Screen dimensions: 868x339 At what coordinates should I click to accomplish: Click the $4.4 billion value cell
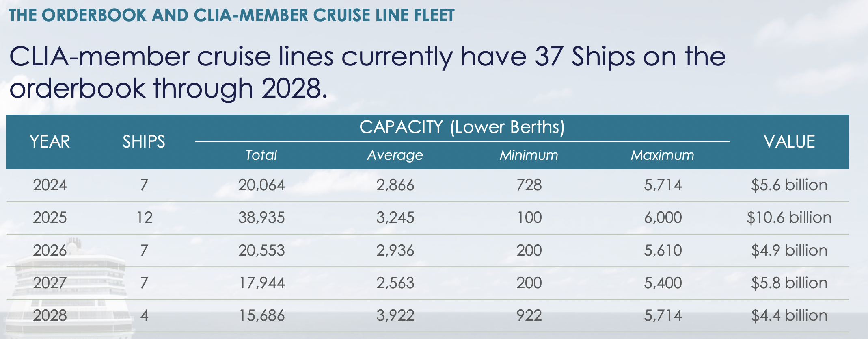click(789, 316)
